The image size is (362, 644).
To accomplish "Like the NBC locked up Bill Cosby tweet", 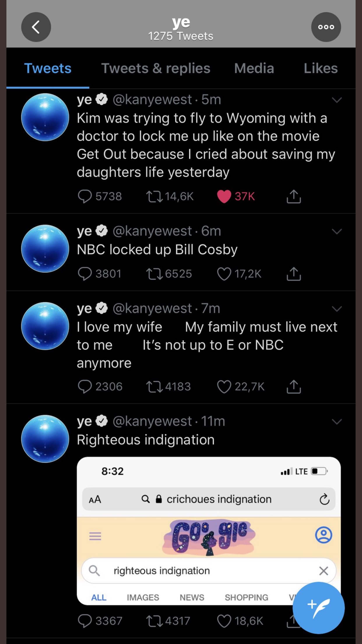I will pyautogui.click(x=224, y=274).
